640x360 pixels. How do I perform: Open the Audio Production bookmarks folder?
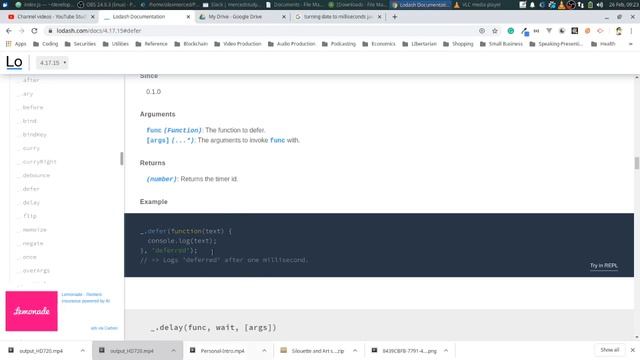pos(292,44)
